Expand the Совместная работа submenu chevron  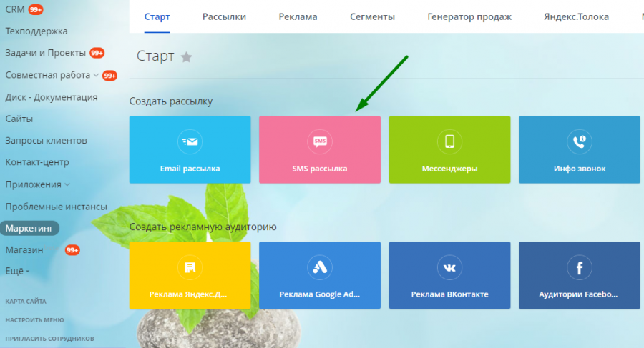[x=96, y=75]
